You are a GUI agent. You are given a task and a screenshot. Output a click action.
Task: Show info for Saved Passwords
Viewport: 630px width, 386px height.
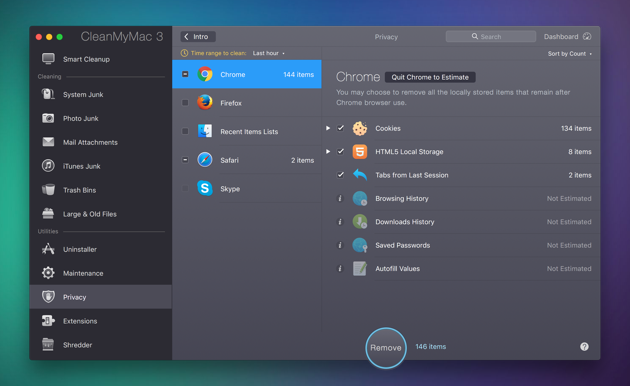point(340,245)
